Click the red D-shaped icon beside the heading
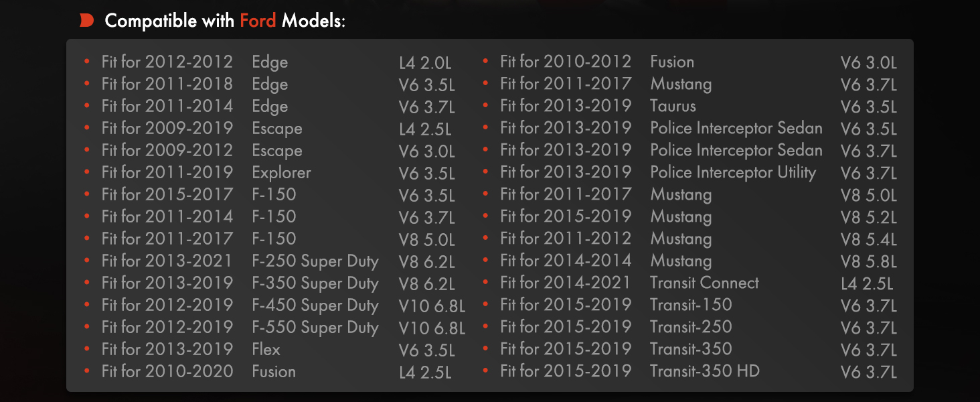The image size is (980, 402). (x=86, y=21)
